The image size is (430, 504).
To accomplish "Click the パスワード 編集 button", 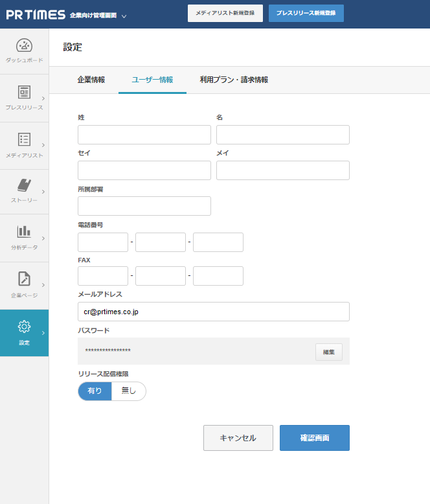I will [x=328, y=352].
